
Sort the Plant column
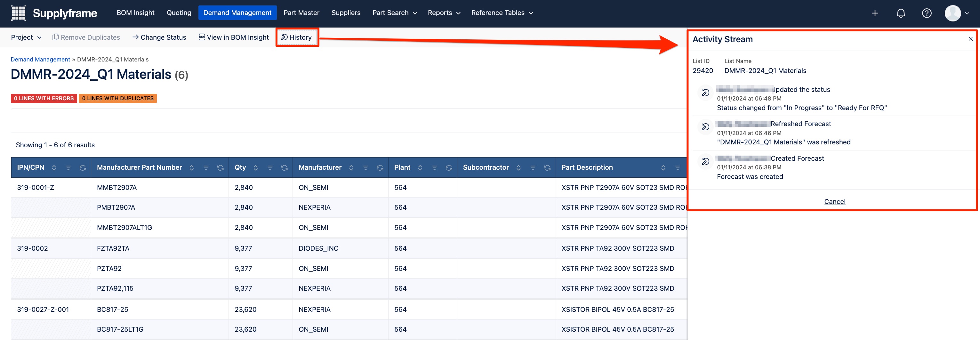click(x=420, y=168)
